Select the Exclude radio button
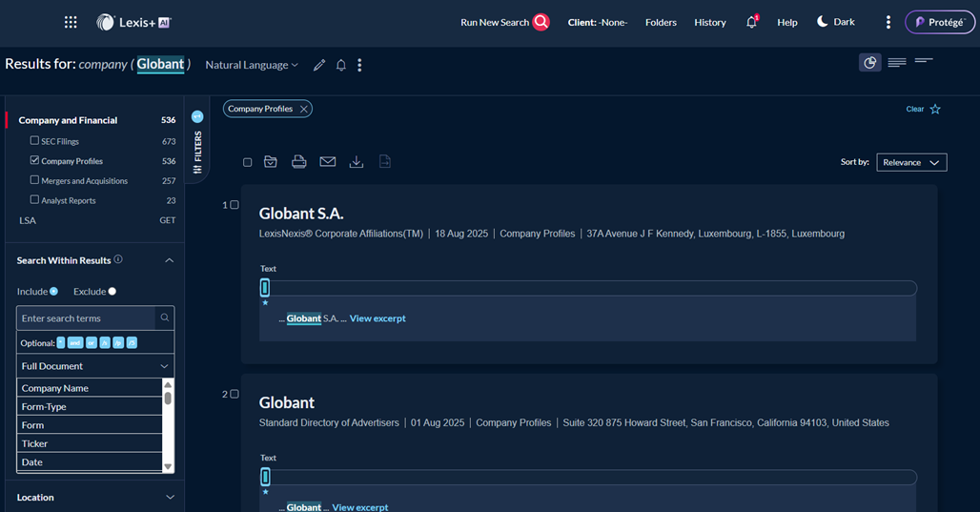 pyautogui.click(x=112, y=292)
